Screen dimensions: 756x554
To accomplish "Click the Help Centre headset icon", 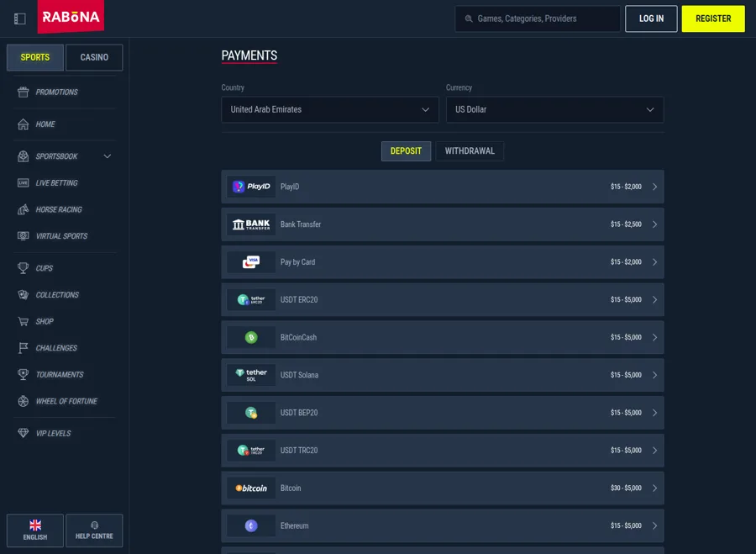I will click(94, 525).
